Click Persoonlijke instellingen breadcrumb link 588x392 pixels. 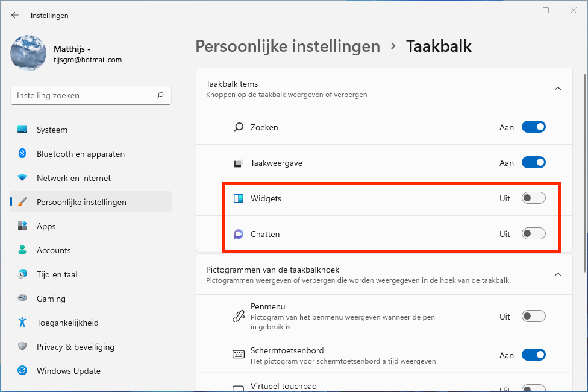288,46
